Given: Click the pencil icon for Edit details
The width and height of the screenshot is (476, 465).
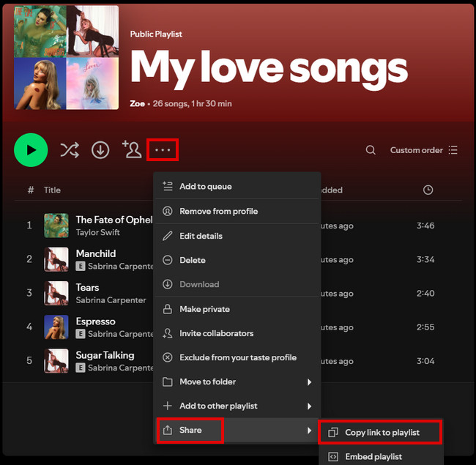Looking at the screenshot, I should coord(168,236).
